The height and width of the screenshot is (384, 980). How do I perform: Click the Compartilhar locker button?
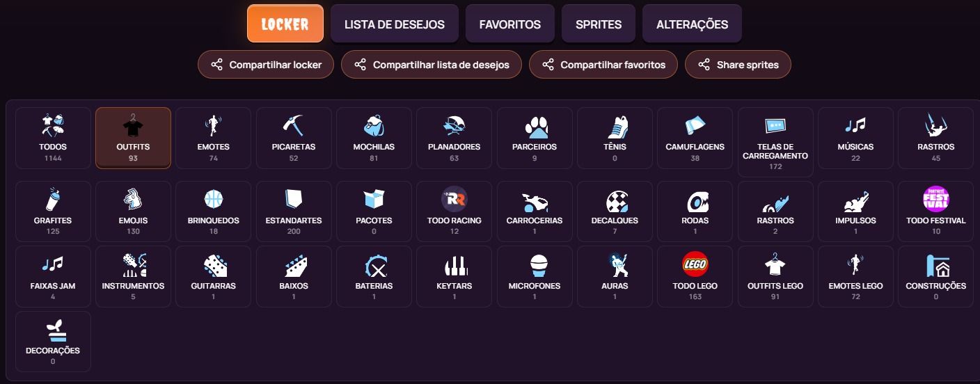click(x=266, y=65)
